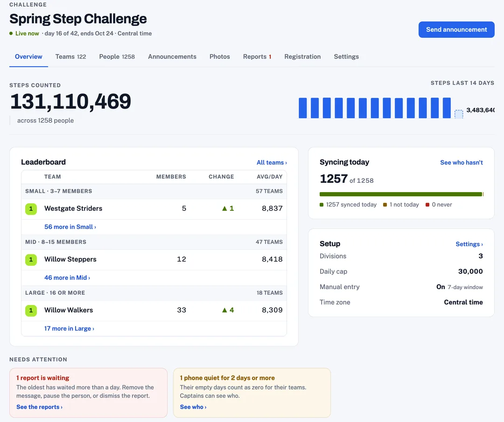Click See who link in phone quiet card
504x422 pixels.
193,407
